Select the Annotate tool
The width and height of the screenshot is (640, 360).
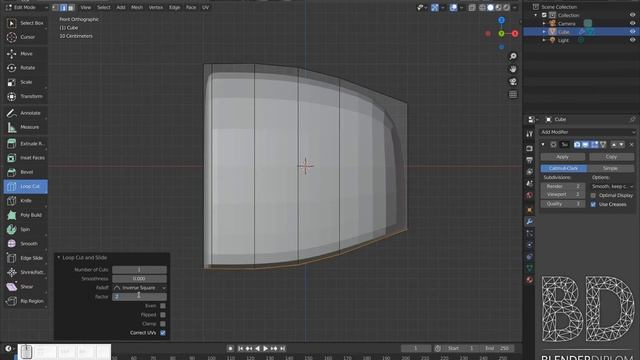point(25,113)
